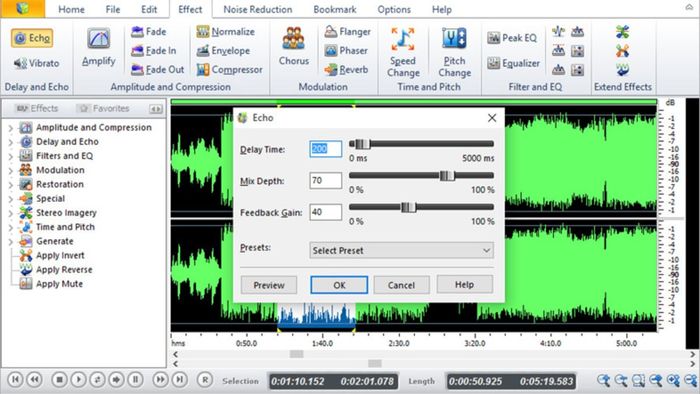Viewport: 700px width, 394px height.
Task: Click the middle Extend Effects icon
Action: pyautogui.click(x=622, y=51)
